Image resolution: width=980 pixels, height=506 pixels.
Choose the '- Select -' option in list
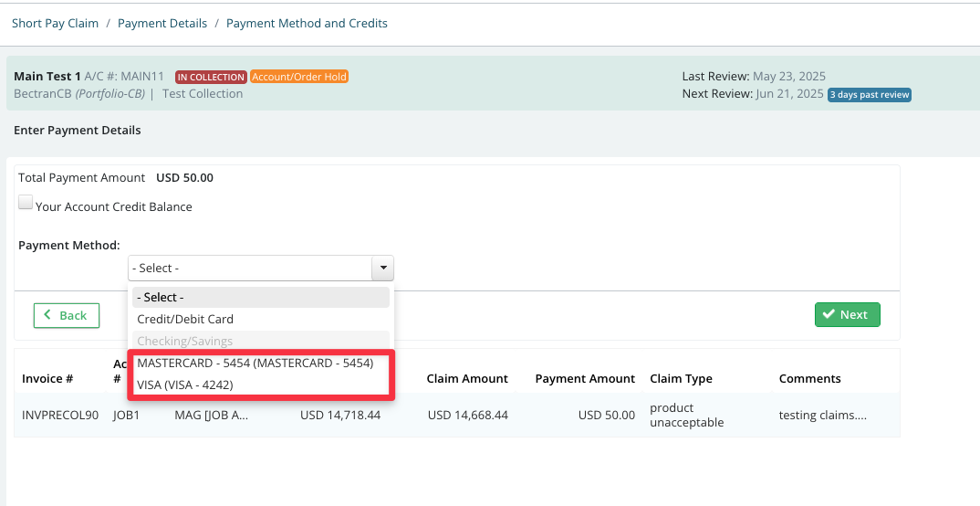pos(261,297)
